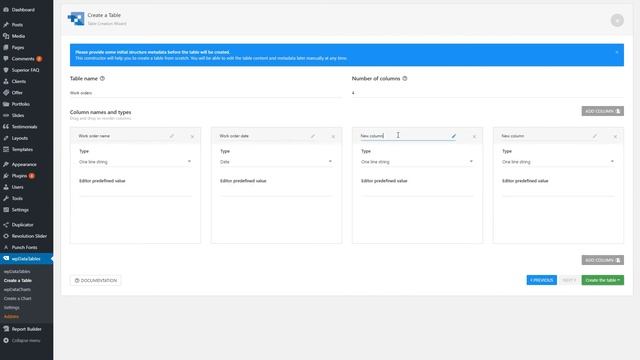Open Type dropdown of fourth column
This screenshot has height=360, width=640.
[558, 162]
